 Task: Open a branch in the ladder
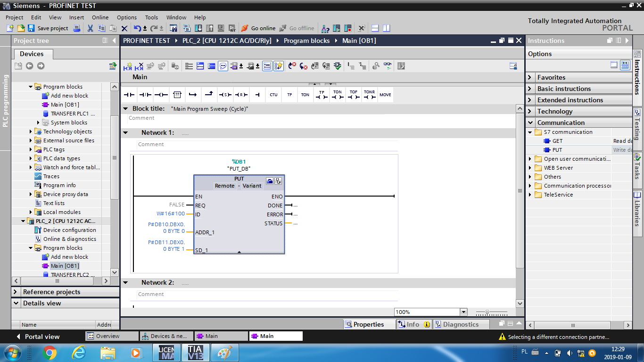[x=193, y=95]
